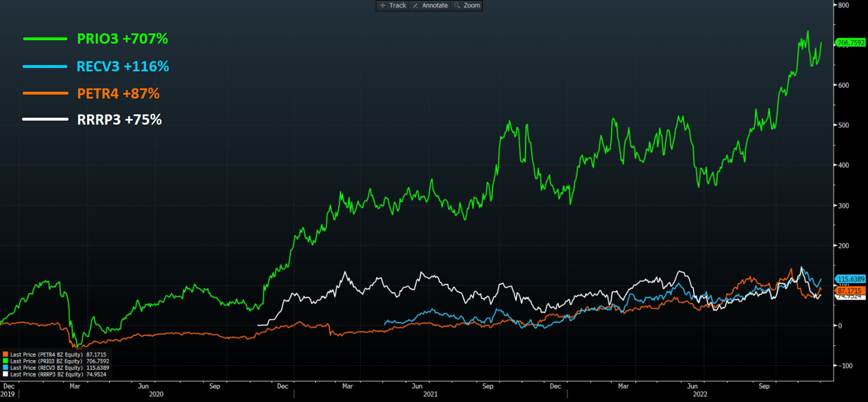Select legend text 'Last Price (PRIO3 BZ Equity)'
Viewport: 868px width, 402px height.
point(46,361)
